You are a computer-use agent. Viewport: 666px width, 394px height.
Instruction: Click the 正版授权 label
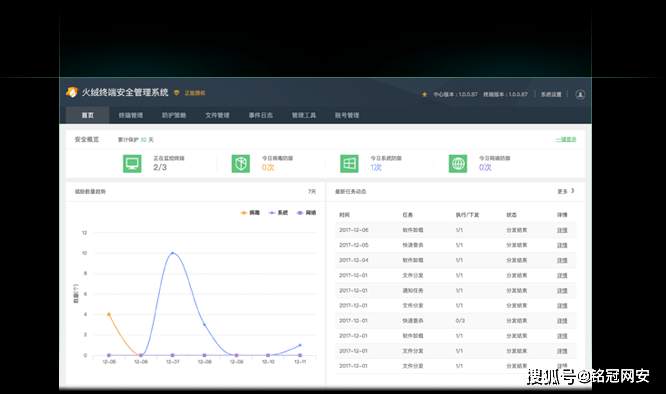(195, 93)
